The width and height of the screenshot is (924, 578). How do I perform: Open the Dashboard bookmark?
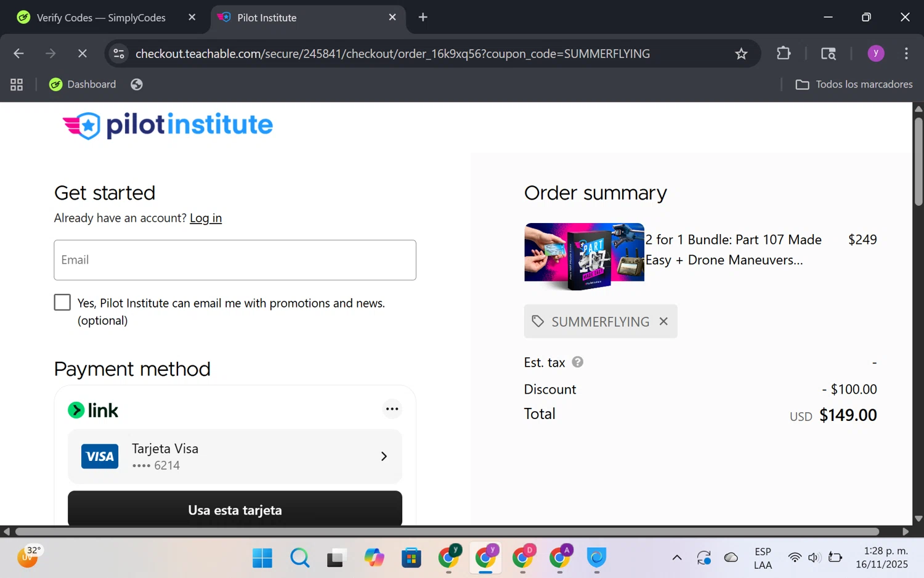click(83, 84)
